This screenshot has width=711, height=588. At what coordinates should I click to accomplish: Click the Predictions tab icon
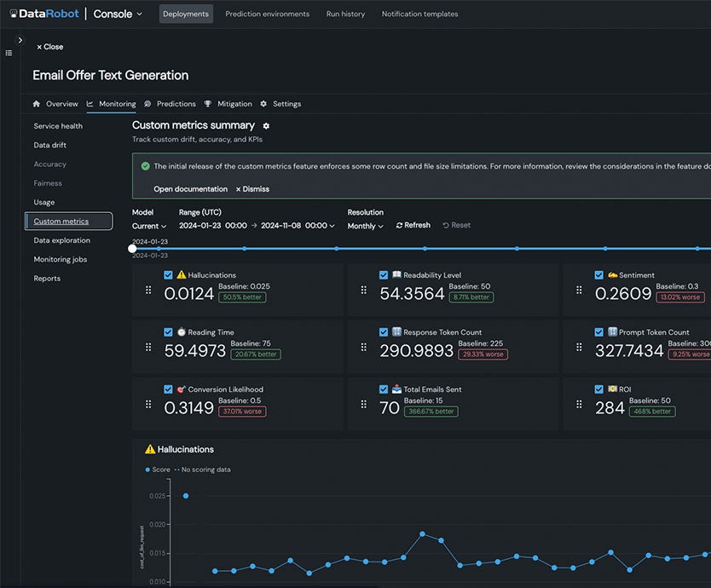[x=147, y=104]
